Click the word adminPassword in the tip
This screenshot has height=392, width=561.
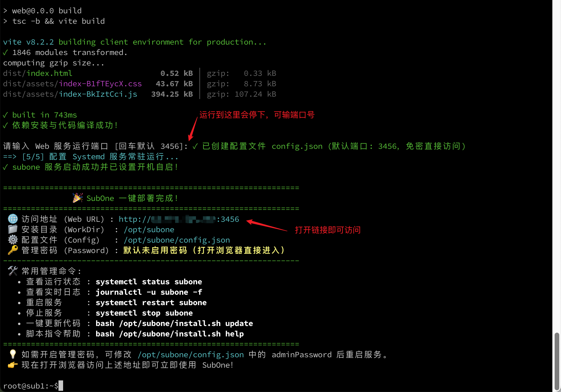[302, 355]
